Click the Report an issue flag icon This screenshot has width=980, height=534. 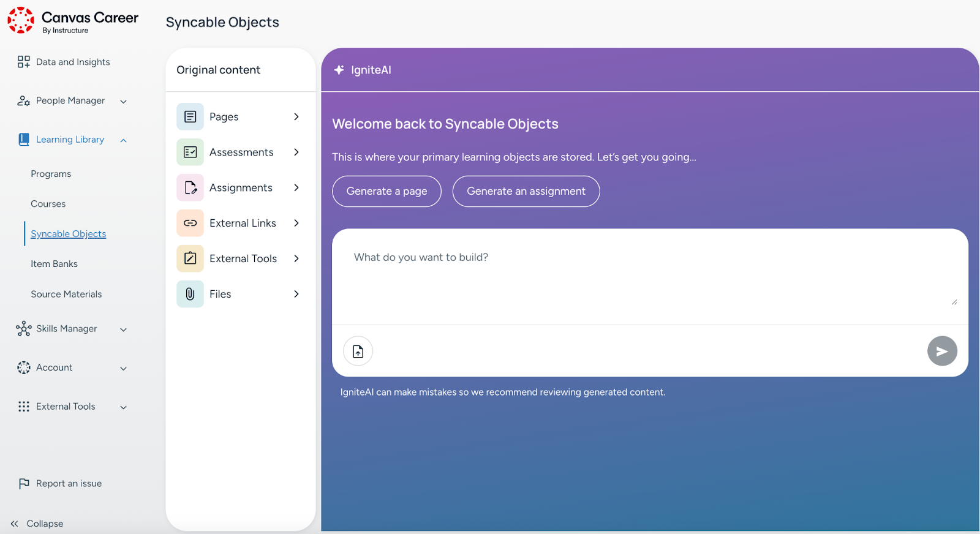[x=23, y=484]
